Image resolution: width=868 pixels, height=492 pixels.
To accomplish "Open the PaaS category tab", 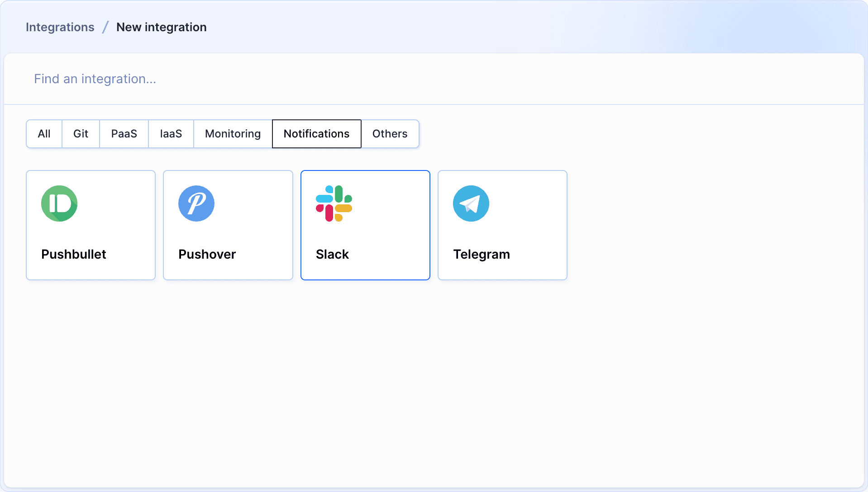I will tap(124, 134).
